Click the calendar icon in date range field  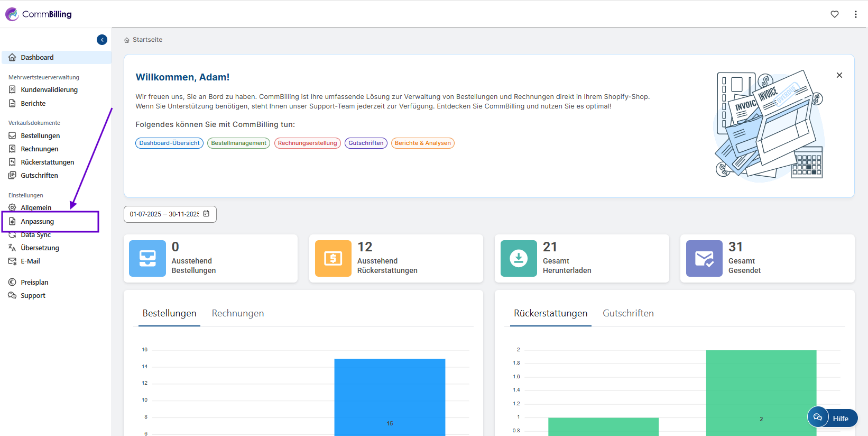pyautogui.click(x=206, y=214)
